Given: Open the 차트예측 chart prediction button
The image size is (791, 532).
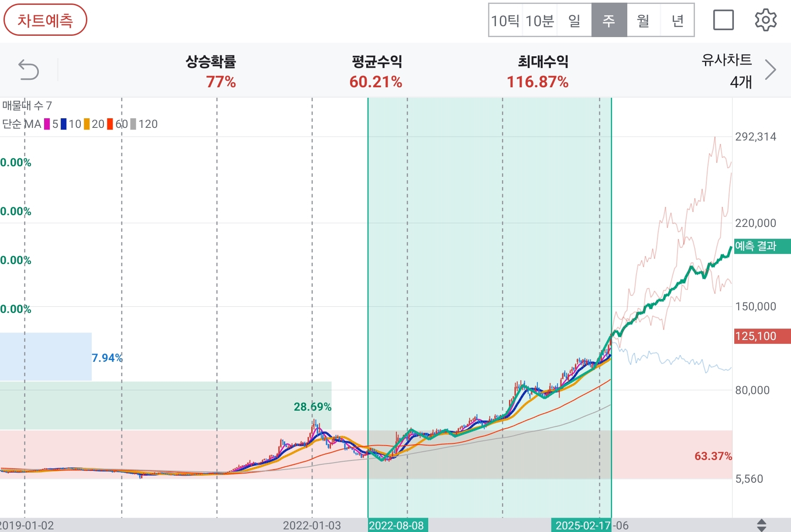Looking at the screenshot, I should [x=45, y=20].
